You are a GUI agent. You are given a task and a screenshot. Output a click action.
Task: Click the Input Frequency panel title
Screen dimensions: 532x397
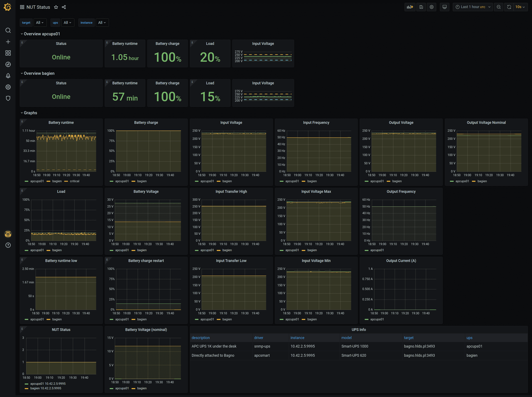(316, 123)
